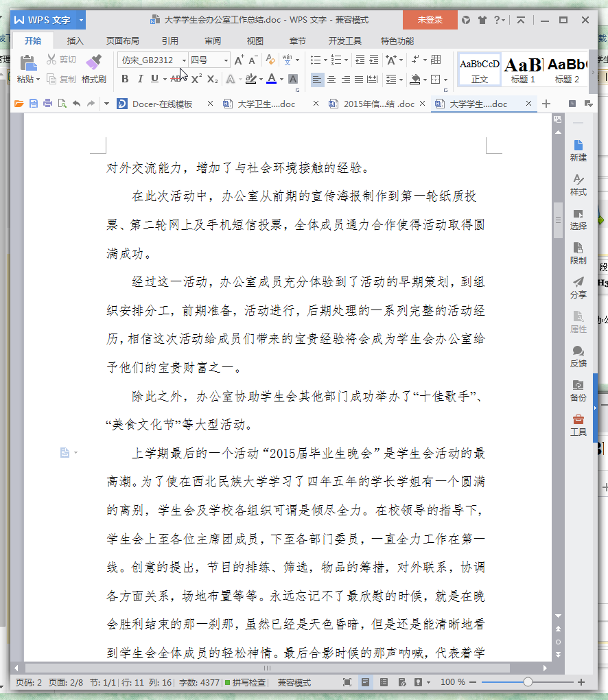Open the 选择 (Select) sidebar panel
The image size is (608, 700).
[578, 219]
